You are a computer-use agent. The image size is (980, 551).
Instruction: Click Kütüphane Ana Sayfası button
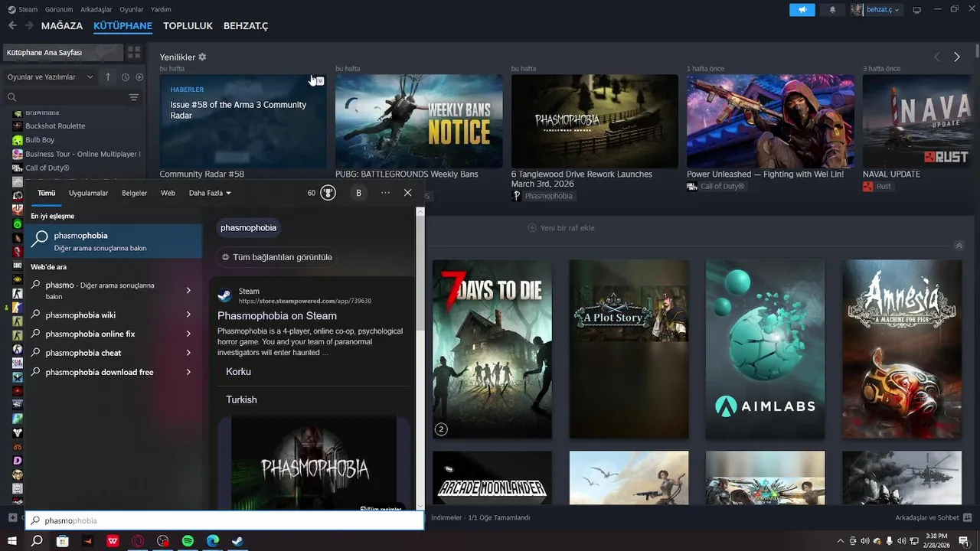pyautogui.click(x=62, y=53)
